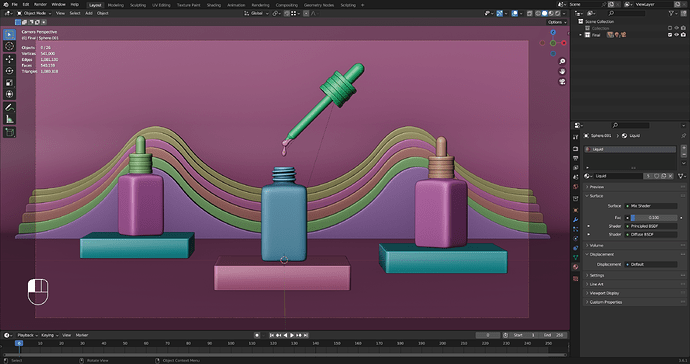Toggle viewport visibility of Final collection
Viewport: 690px width, 364px height.
coord(676,35)
